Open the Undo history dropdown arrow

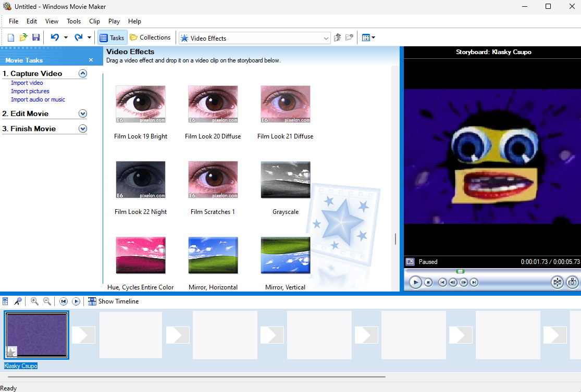tap(66, 37)
